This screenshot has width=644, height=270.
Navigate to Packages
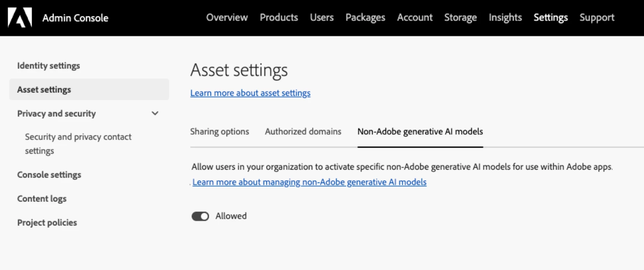tap(365, 17)
